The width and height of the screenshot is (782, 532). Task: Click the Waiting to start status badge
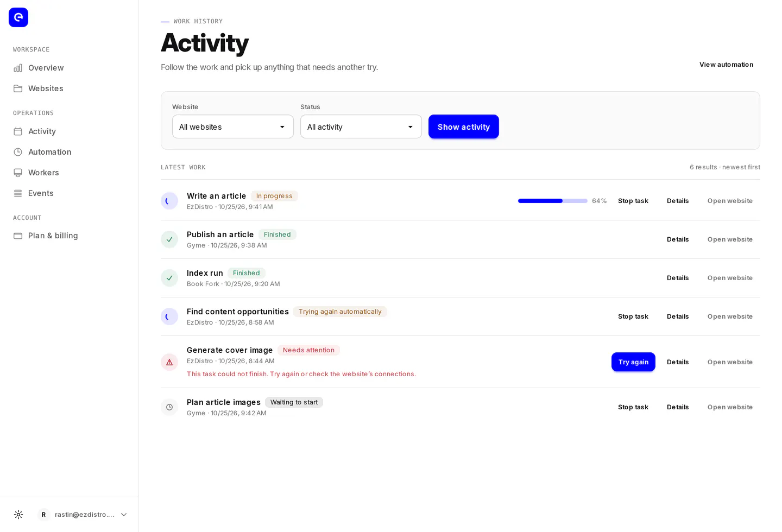[294, 402]
